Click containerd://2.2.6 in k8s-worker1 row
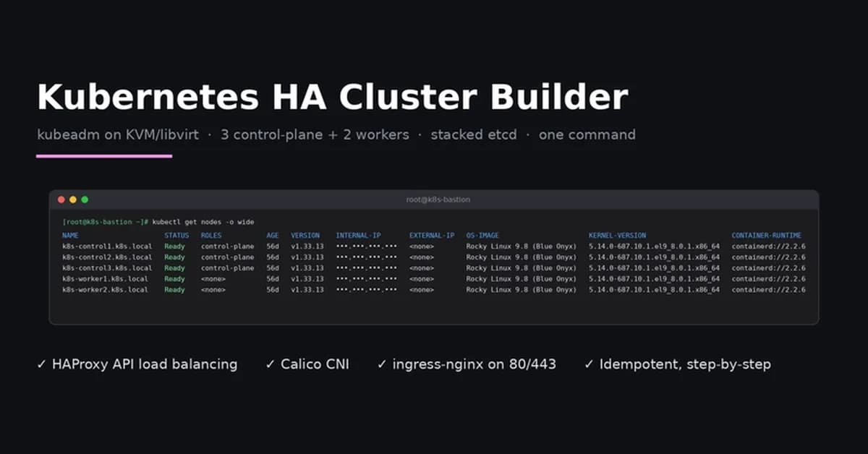The image size is (868, 454). point(769,279)
